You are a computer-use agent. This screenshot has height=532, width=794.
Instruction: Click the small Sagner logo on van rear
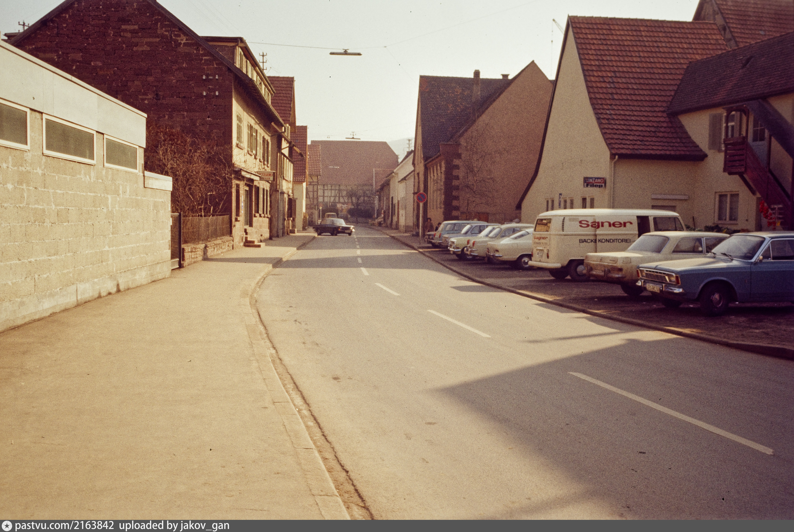[541, 238]
